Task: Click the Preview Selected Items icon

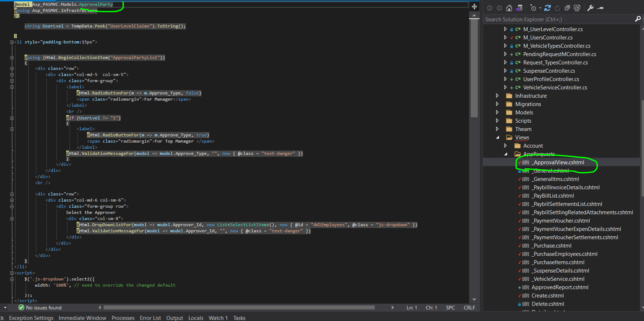Action: pyautogui.click(x=601, y=8)
